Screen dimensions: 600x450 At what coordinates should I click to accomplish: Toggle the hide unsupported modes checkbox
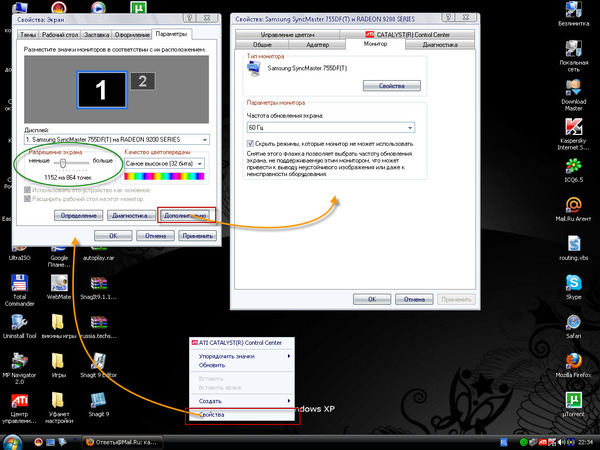point(250,143)
